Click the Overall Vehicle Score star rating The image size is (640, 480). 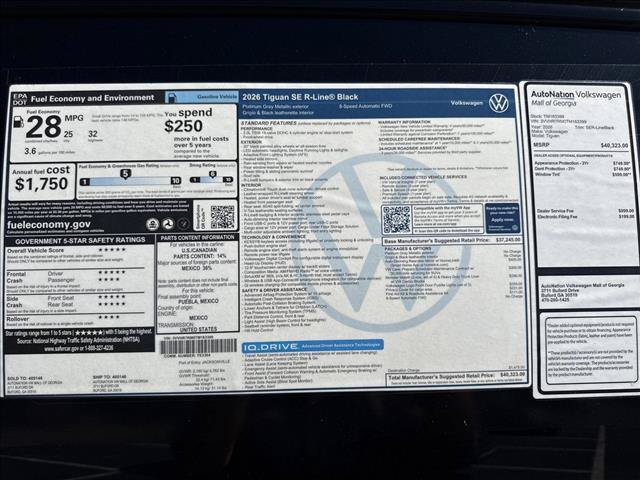pyautogui.click(x=112, y=250)
